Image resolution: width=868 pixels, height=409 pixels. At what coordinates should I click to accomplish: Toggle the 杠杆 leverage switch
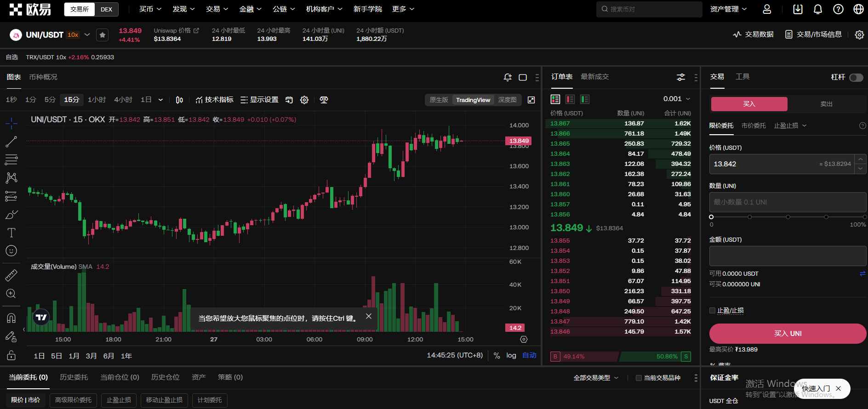856,78
